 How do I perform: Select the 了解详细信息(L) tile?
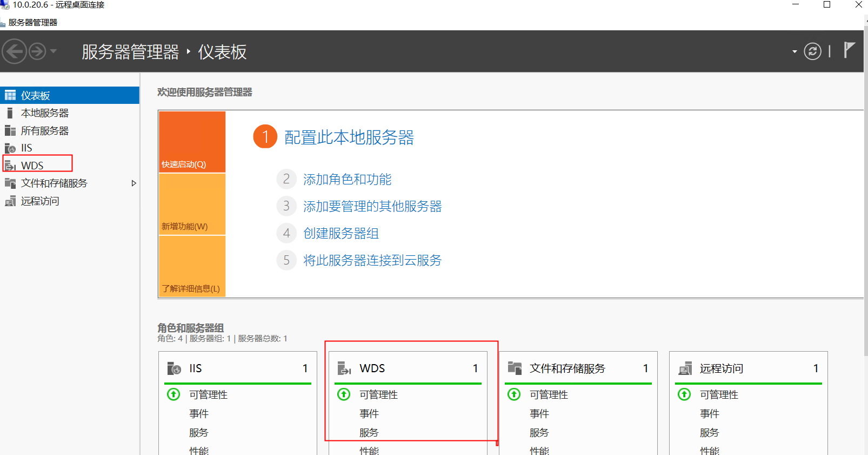click(x=192, y=266)
